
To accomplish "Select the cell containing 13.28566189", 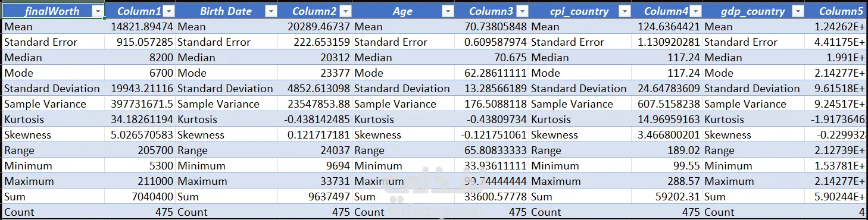I will click(492, 89).
